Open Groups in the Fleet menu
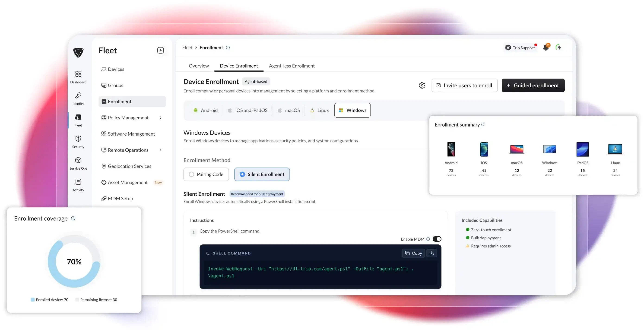 coord(132,85)
